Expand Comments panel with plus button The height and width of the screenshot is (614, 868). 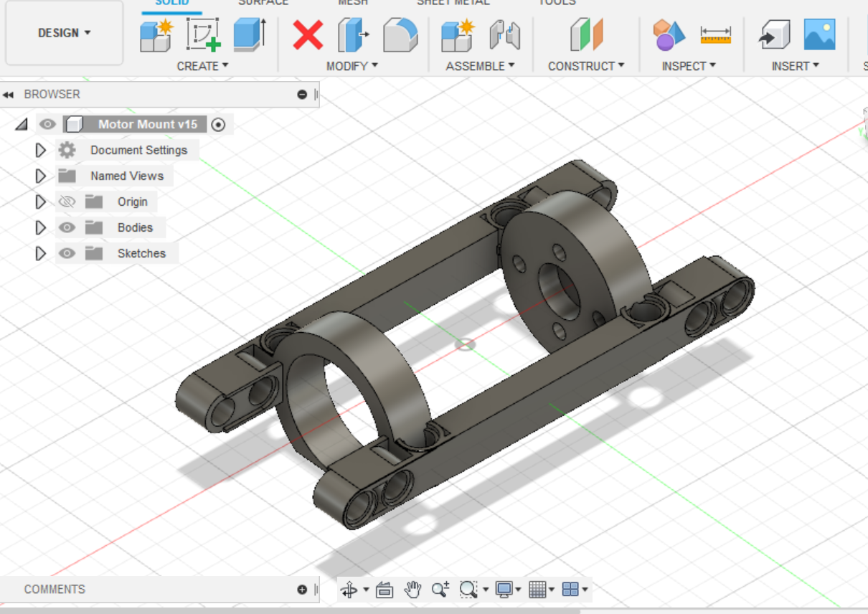pos(302,590)
